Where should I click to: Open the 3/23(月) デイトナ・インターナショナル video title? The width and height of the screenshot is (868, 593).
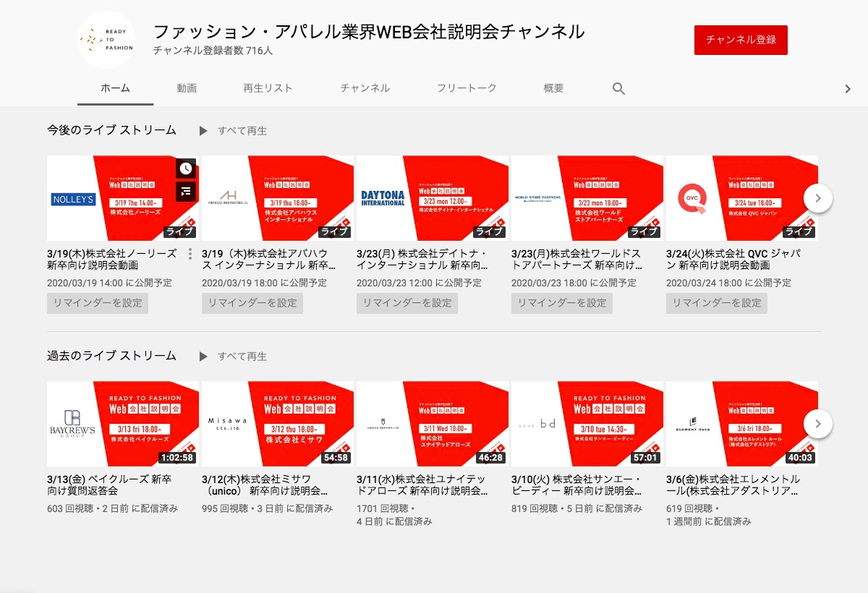[422, 260]
